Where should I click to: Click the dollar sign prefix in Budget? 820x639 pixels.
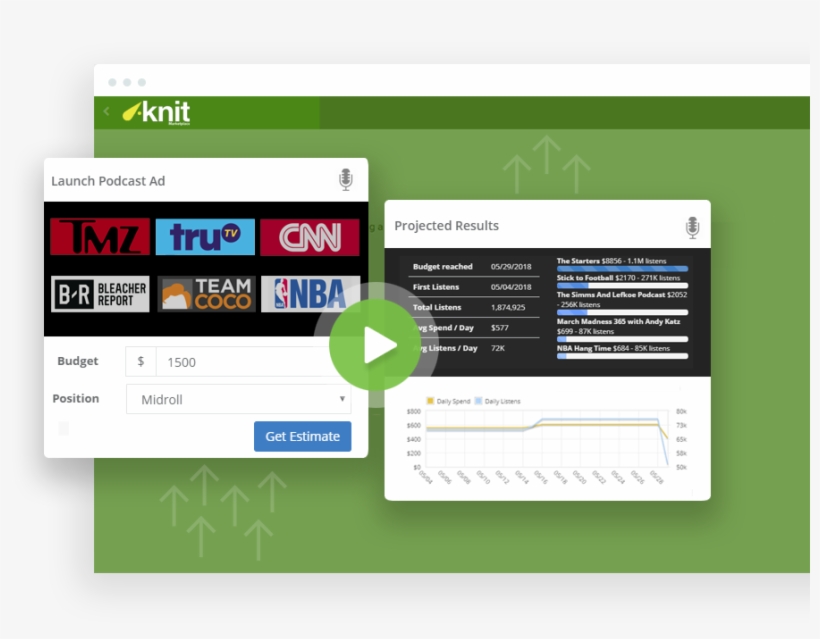click(141, 361)
